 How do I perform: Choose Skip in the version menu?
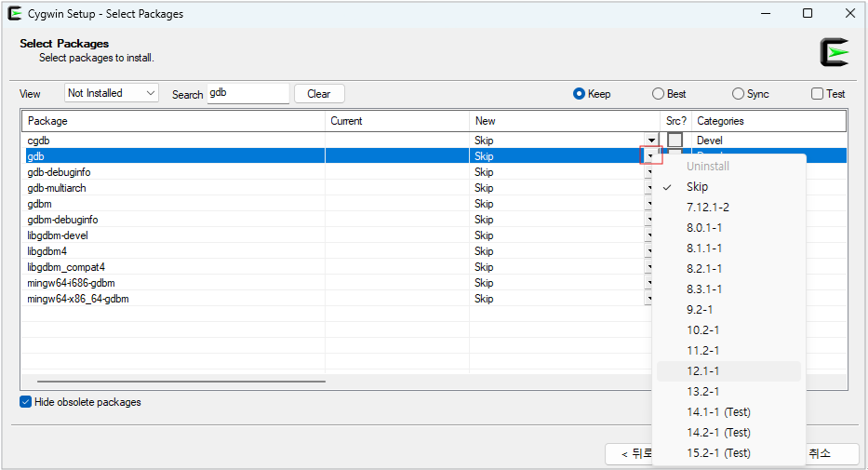click(x=728, y=186)
